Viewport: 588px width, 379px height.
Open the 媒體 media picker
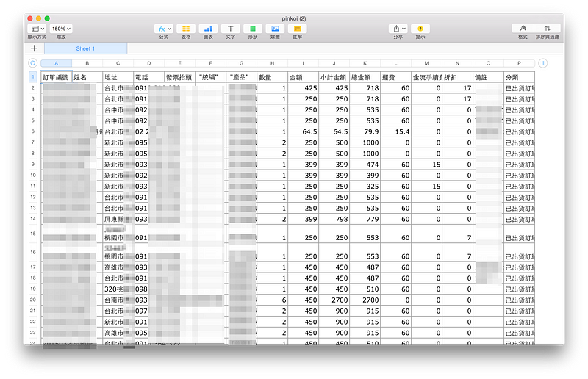pos(274,28)
